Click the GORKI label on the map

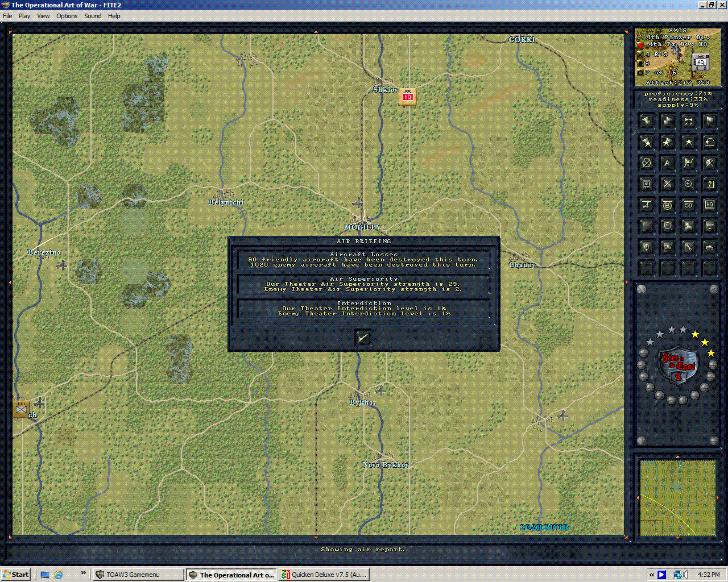coord(522,40)
